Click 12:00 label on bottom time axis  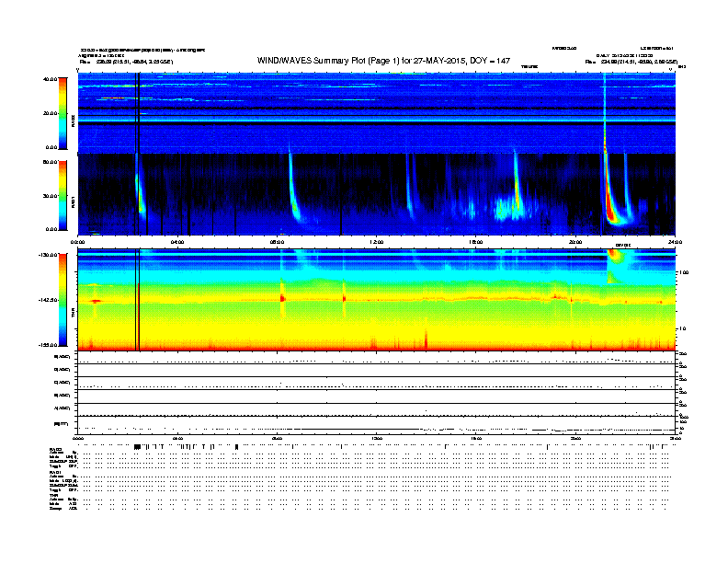click(x=377, y=438)
